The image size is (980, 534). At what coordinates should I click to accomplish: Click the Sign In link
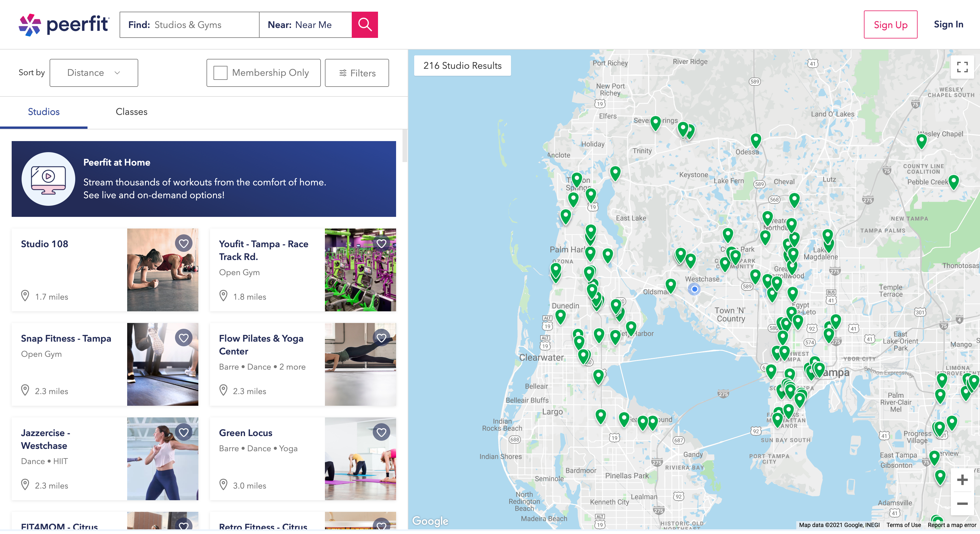point(949,25)
